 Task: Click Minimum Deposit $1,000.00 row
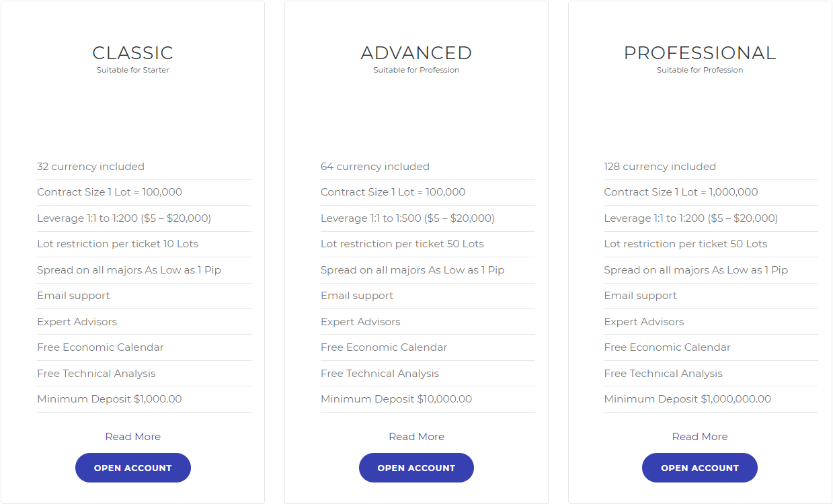click(144, 399)
